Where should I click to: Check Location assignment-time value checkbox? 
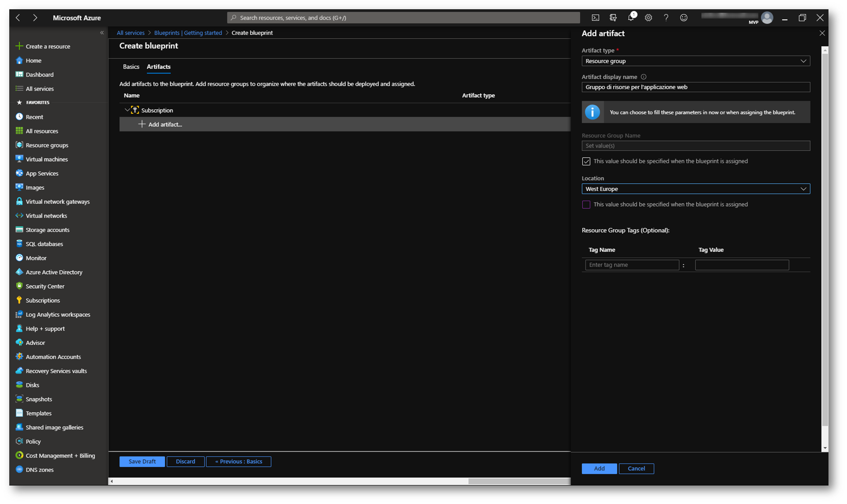coord(586,204)
